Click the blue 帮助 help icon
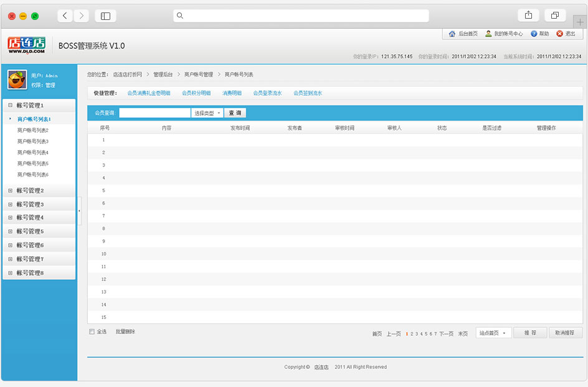Screen dimensions: 588x387 534,34
